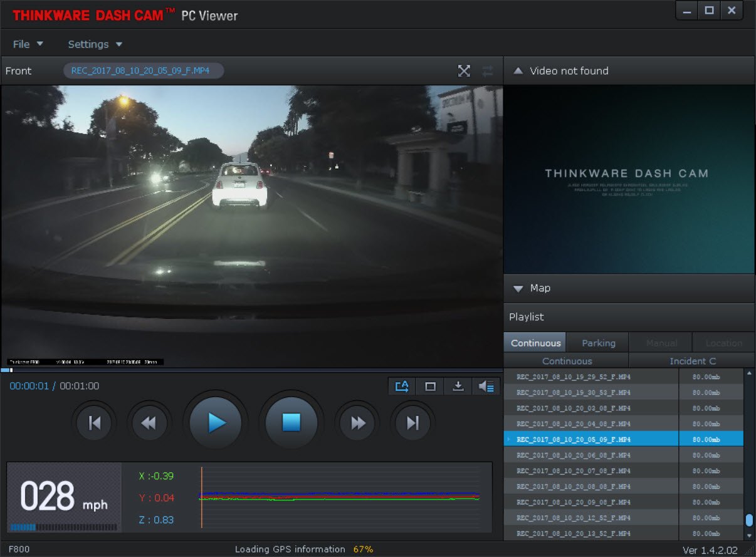Select the Incident C sub-tab header
The height and width of the screenshot is (557, 756).
pyautogui.click(x=692, y=361)
